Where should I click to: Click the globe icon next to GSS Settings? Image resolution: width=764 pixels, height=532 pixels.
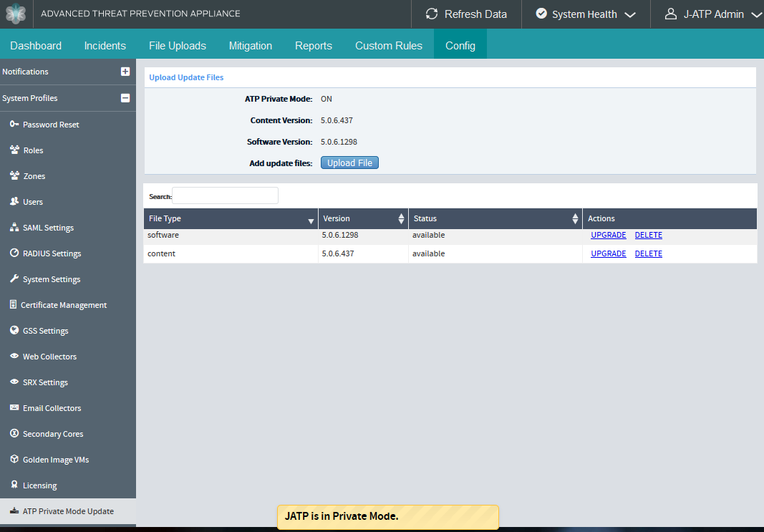coord(14,331)
